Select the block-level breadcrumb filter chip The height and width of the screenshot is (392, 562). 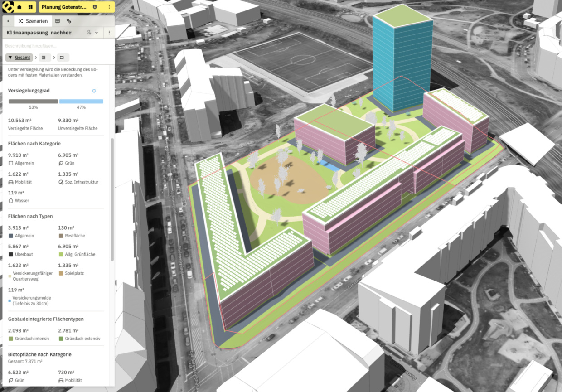pyautogui.click(x=44, y=58)
